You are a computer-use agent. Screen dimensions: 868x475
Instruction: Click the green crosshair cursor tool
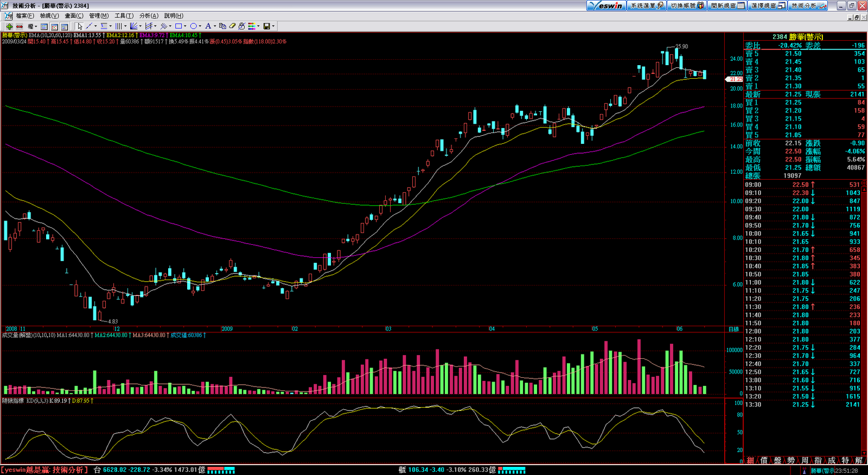[9, 26]
